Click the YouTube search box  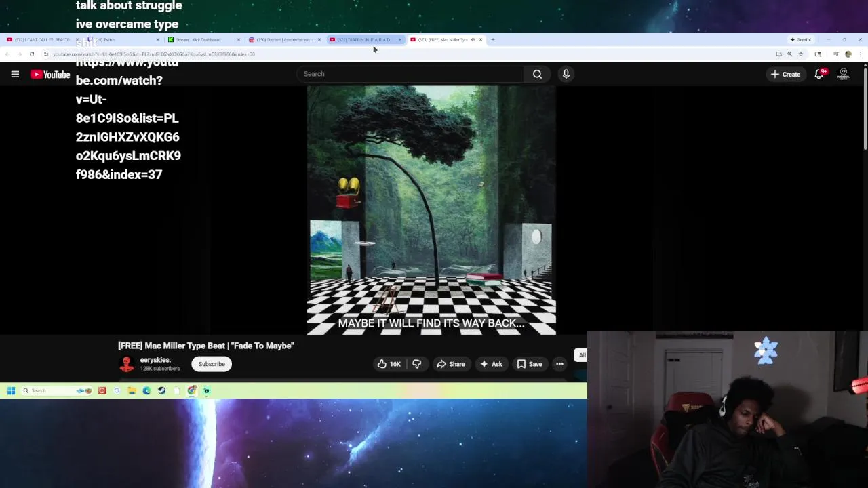pos(410,74)
